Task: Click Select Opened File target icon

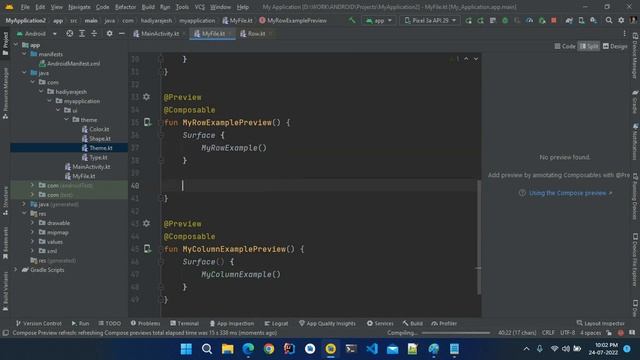Action: [x=70, y=33]
